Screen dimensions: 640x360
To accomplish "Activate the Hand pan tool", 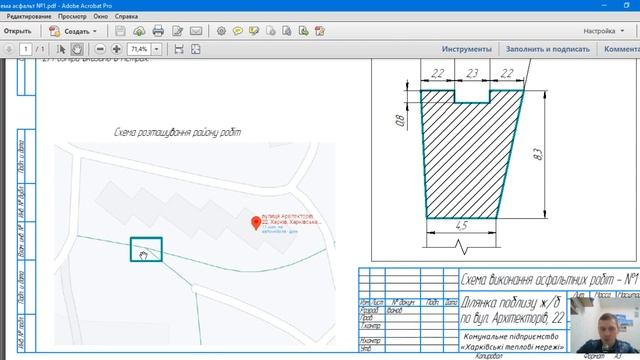I will pyautogui.click(x=77, y=49).
